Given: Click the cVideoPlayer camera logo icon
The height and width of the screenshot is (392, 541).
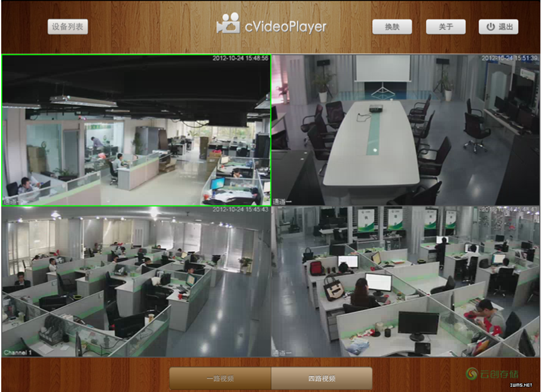Looking at the screenshot, I should pyautogui.click(x=228, y=25).
